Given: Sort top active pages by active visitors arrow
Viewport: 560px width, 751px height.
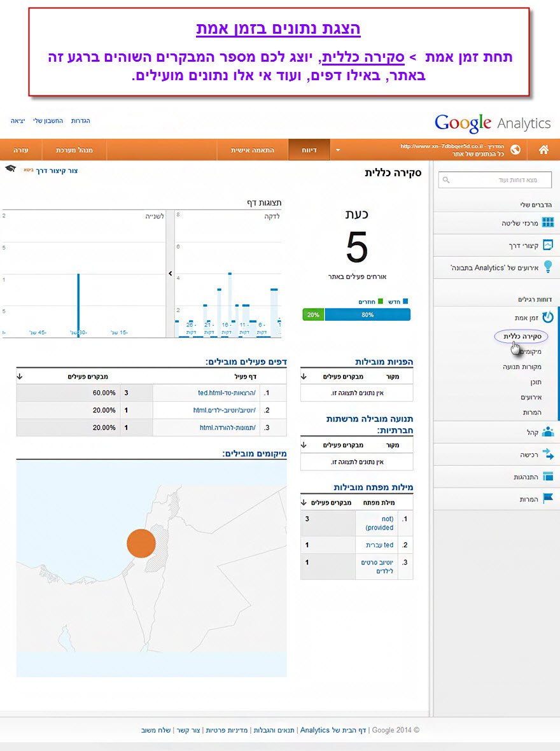Looking at the screenshot, I should point(20,376).
